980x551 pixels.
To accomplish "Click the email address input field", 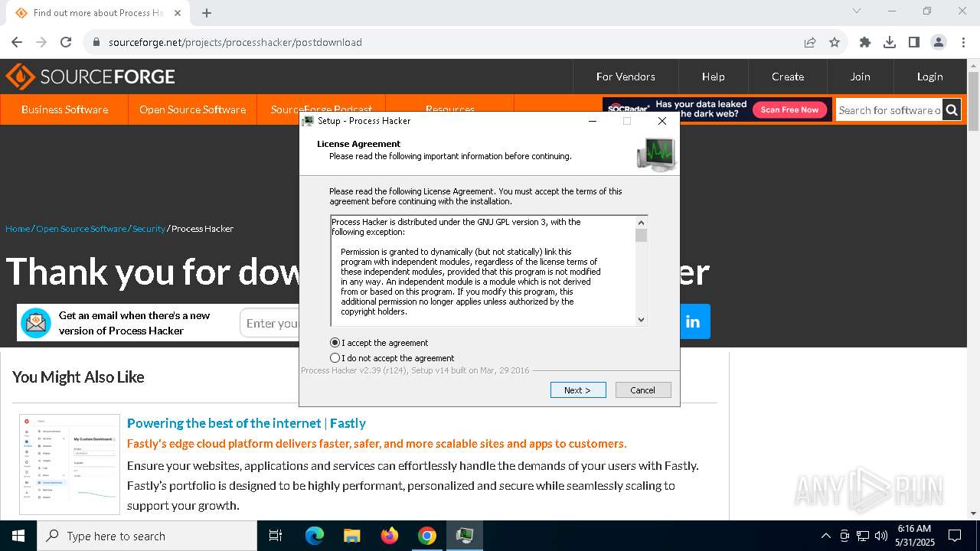I will pos(270,324).
